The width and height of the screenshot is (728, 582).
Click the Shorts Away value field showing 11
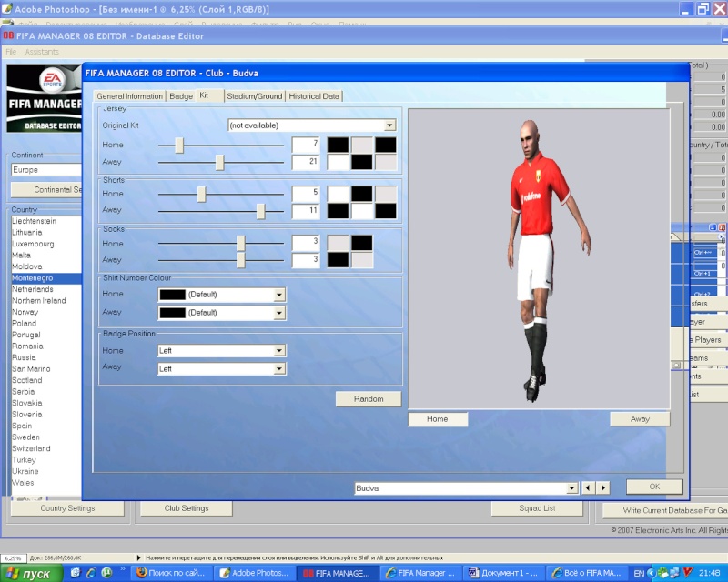tap(306, 211)
